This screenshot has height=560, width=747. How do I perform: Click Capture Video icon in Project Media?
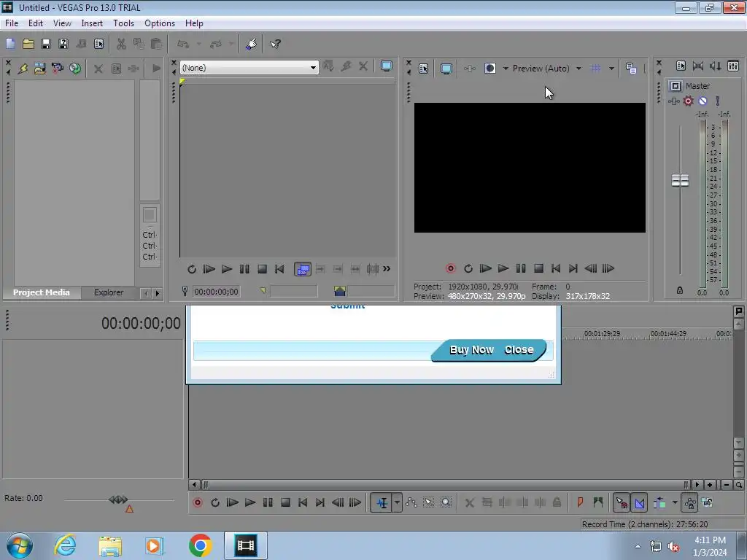point(57,68)
